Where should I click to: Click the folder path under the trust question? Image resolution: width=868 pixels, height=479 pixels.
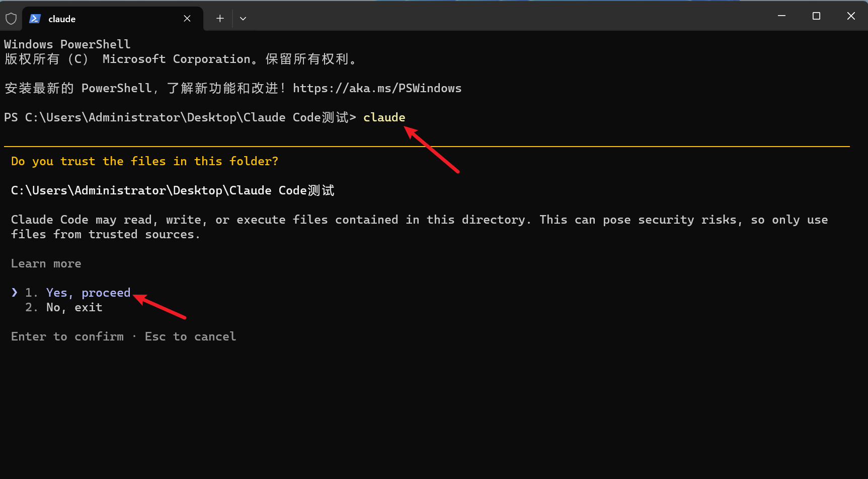click(x=173, y=190)
